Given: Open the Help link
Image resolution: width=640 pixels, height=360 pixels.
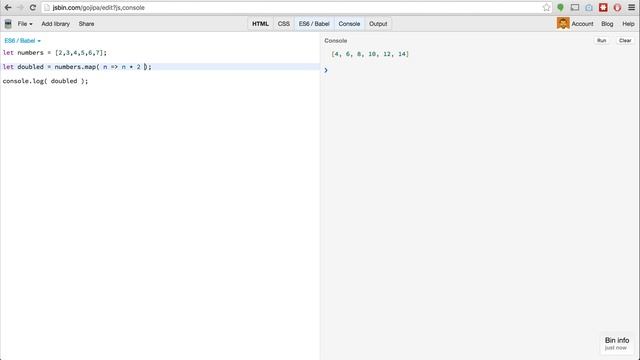Looking at the screenshot, I should point(628,24).
